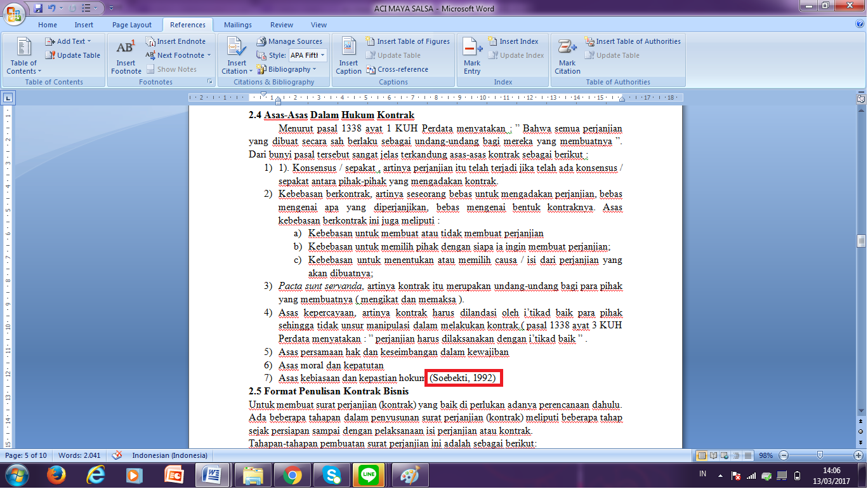Insert a Table of Figures
This screenshot has width=868, height=489.
tap(408, 41)
